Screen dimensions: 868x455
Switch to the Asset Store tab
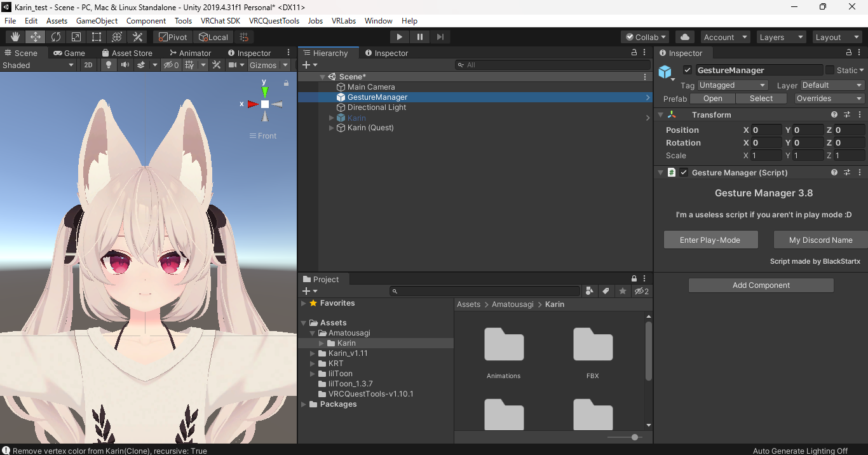[126, 53]
